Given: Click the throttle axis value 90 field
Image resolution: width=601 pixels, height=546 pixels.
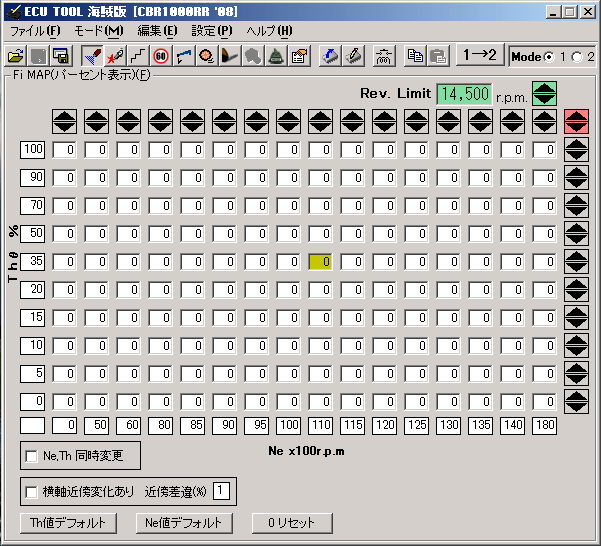Looking at the screenshot, I should coord(33,177).
